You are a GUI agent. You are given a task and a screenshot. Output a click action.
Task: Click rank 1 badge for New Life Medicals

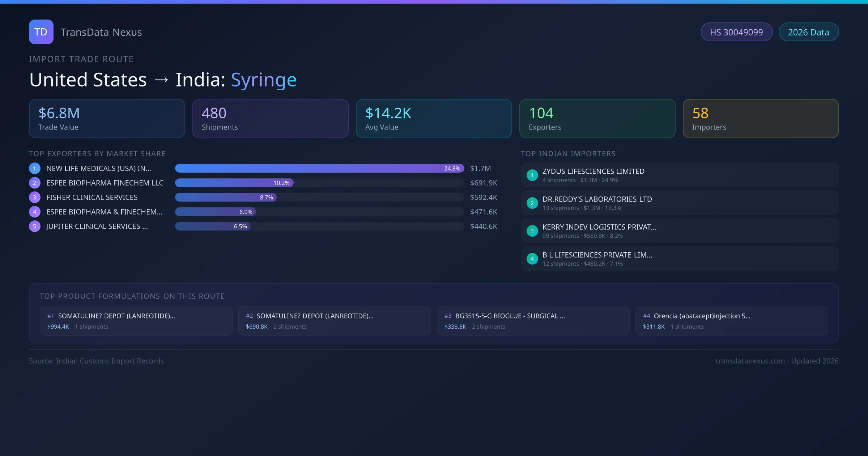pyautogui.click(x=34, y=168)
